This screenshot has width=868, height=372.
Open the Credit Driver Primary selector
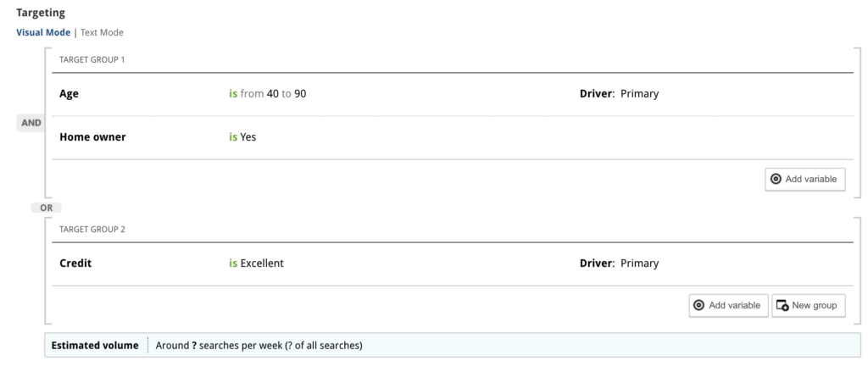tap(639, 264)
